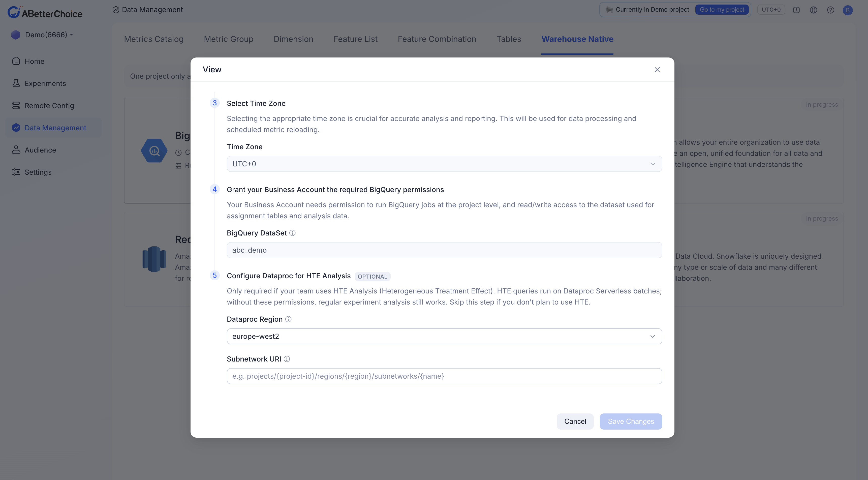868x480 pixels.
Task: Click the Audience person icon
Action: [16, 150]
